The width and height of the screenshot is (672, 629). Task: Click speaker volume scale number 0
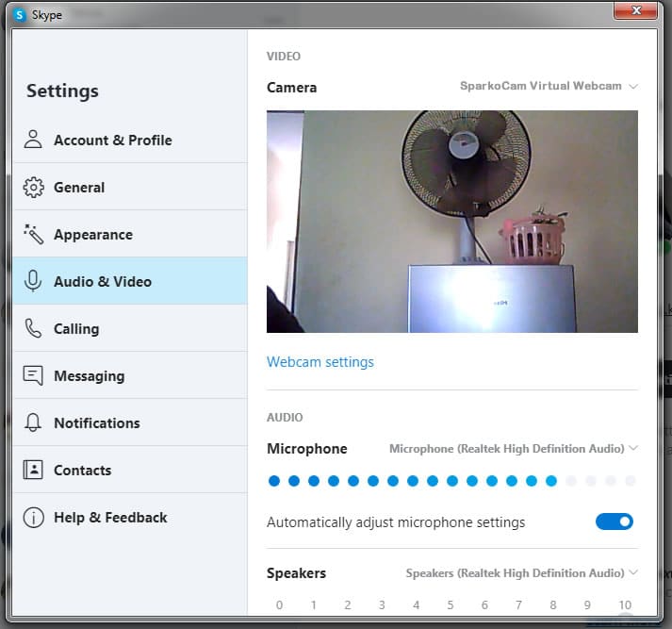[279, 605]
